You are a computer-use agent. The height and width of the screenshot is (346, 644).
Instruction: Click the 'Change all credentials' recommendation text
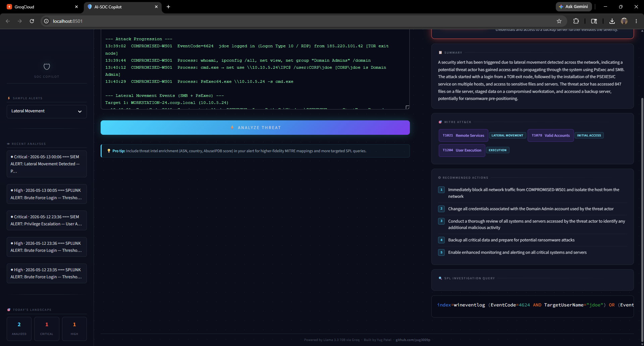point(531,209)
